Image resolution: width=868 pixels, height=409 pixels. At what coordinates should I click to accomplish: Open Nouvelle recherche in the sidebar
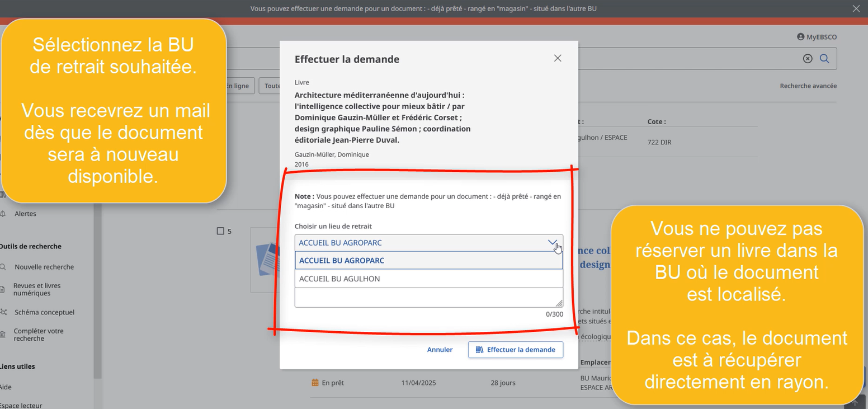point(44,267)
